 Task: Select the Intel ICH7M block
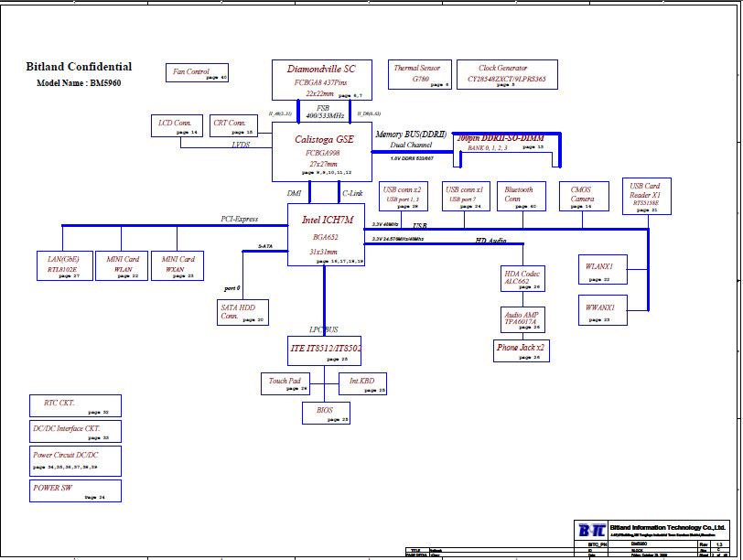click(326, 234)
